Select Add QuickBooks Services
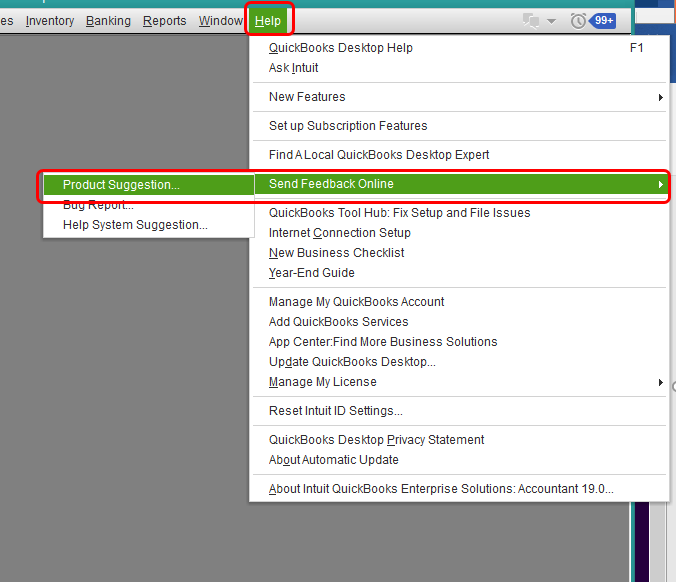676x582 pixels. (460, 322)
